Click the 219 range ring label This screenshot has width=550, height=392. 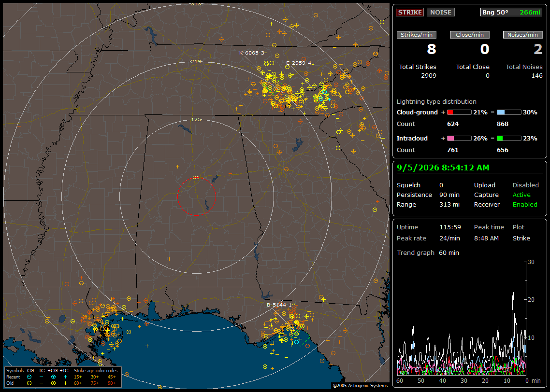196,62
